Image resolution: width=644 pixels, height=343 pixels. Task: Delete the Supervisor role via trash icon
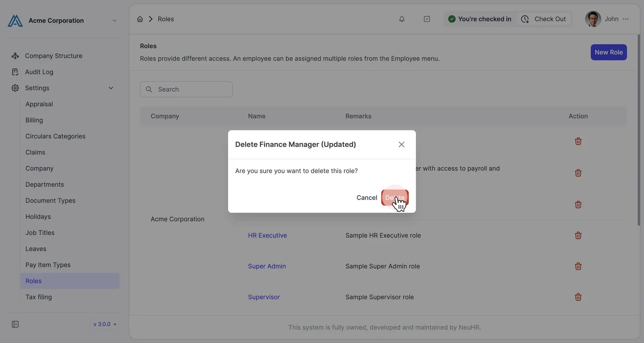[578, 297]
